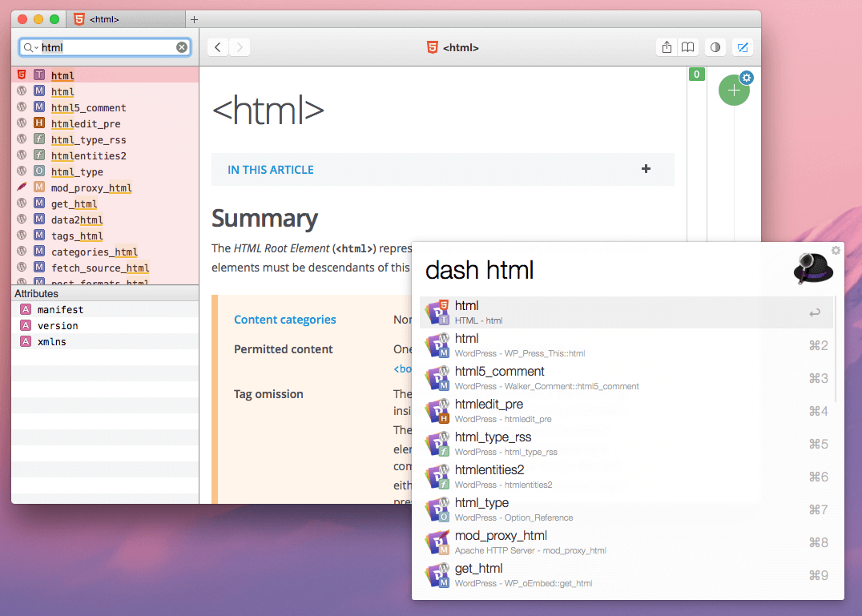Click the share icon in Dash toolbar
Image resolution: width=862 pixels, height=616 pixels.
[x=667, y=48]
